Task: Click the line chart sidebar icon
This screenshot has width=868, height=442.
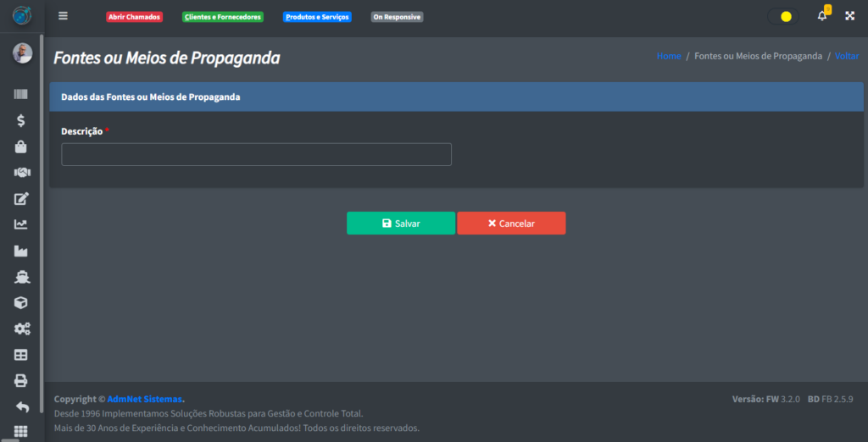Action: pos(21,224)
